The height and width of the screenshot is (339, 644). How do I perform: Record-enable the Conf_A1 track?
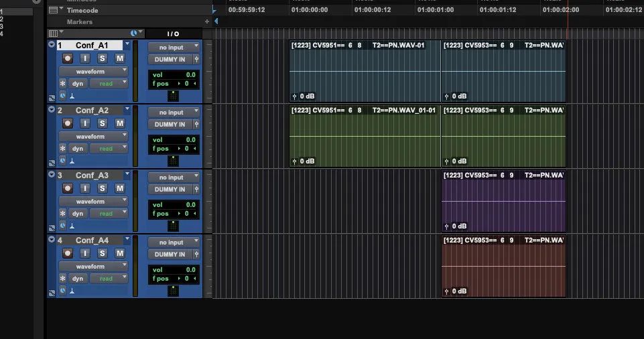(x=67, y=58)
